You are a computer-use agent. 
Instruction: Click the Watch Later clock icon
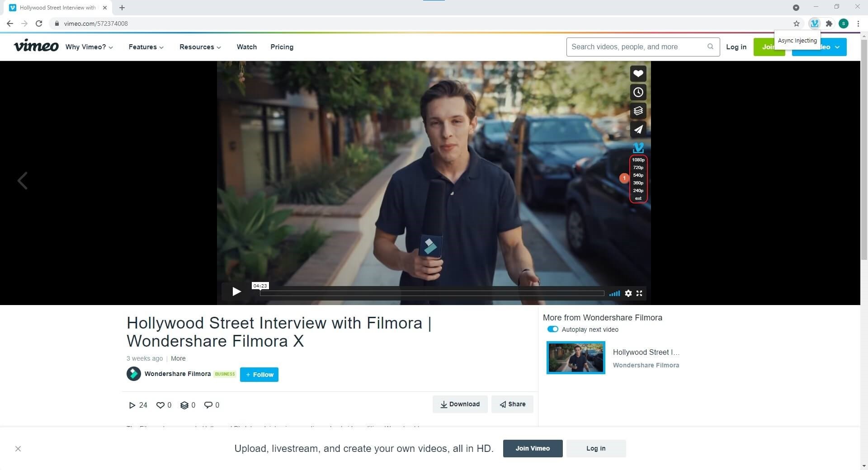pyautogui.click(x=638, y=92)
